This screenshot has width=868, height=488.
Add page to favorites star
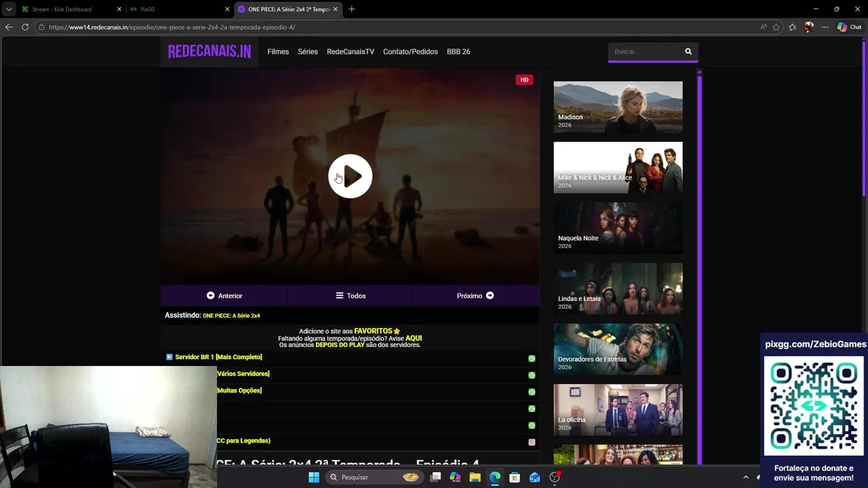tap(776, 27)
